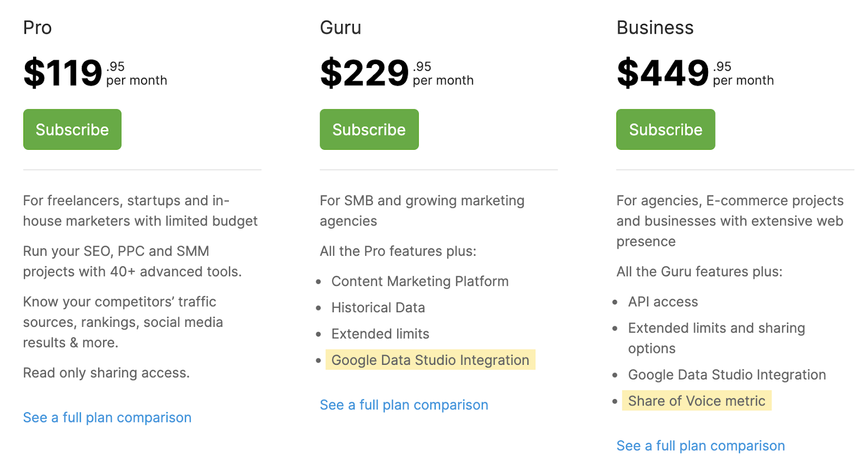Open full plan comparison under Pro
The height and width of the screenshot is (468, 868).
[x=107, y=418]
